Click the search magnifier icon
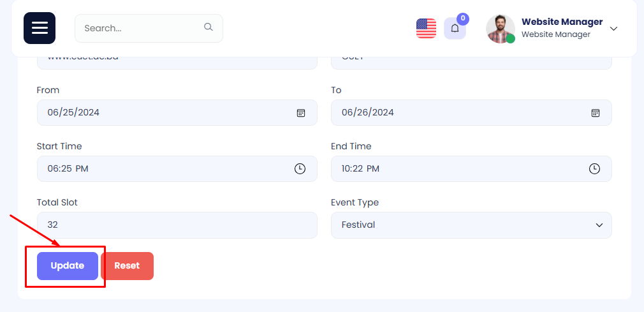Viewport: 644px width, 312px height. click(208, 27)
